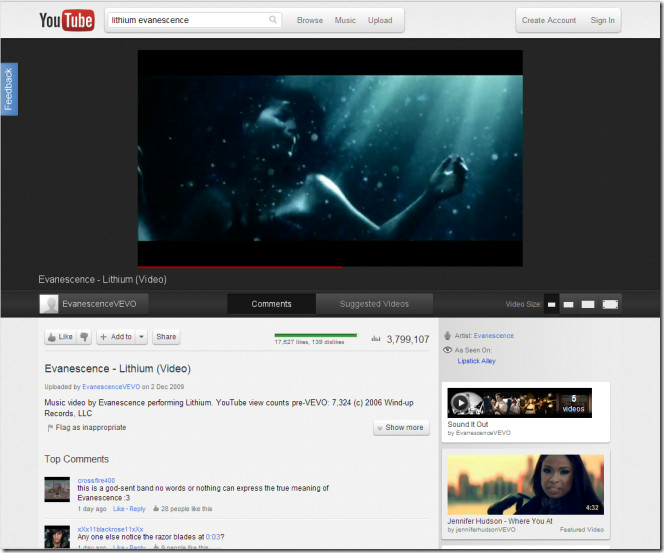Open the Jennifer Hudson video thumbnail
This screenshot has width=664, height=553.
[x=526, y=484]
